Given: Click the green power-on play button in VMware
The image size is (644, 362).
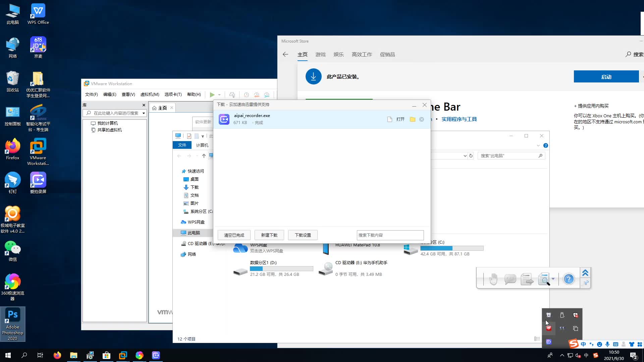Looking at the screenshot, I should (212, 95).
